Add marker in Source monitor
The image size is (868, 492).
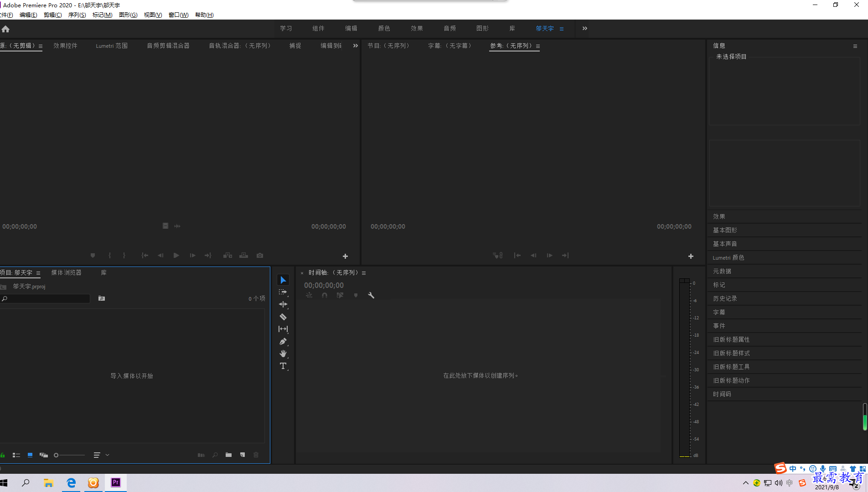tap(93, 256)
